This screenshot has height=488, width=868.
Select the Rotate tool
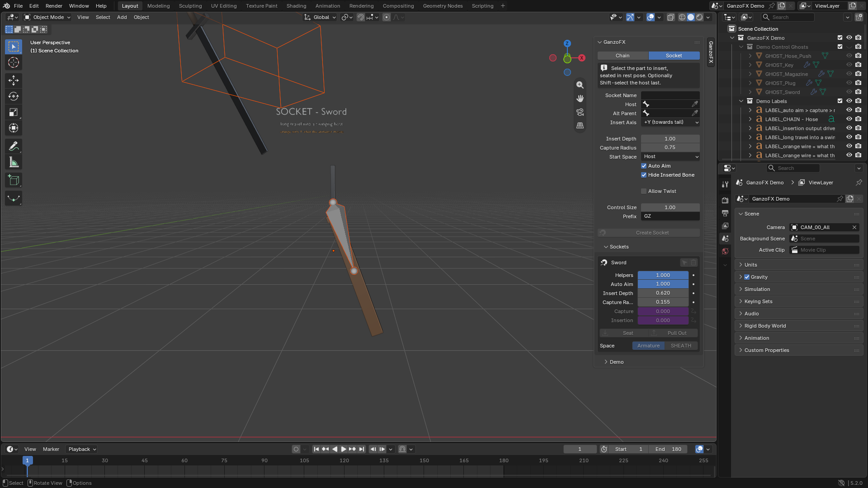point(14,96)
